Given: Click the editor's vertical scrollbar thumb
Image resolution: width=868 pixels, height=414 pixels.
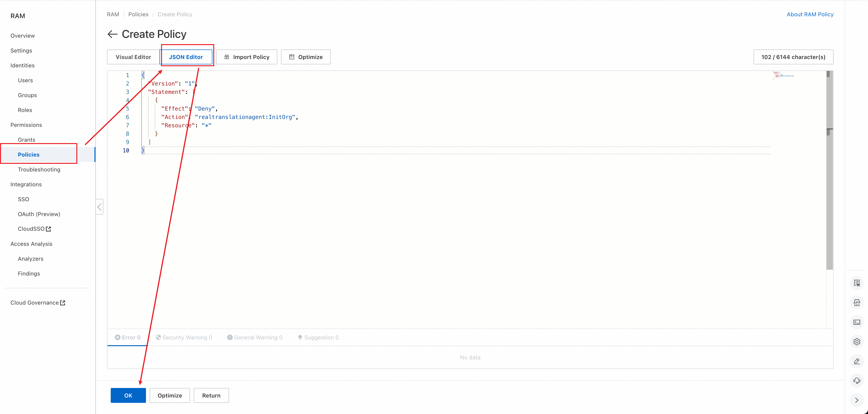Looking at the screenshot, I should click(x=829, y=170).
